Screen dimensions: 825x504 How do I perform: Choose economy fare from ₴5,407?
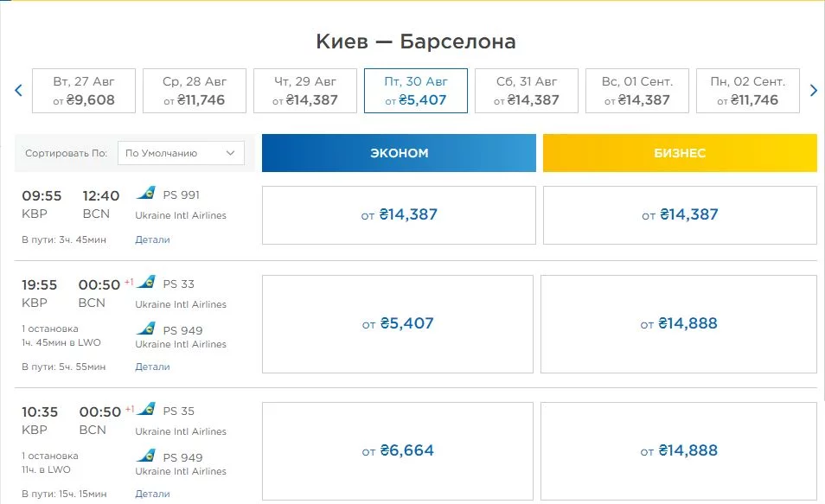(399, 324)
